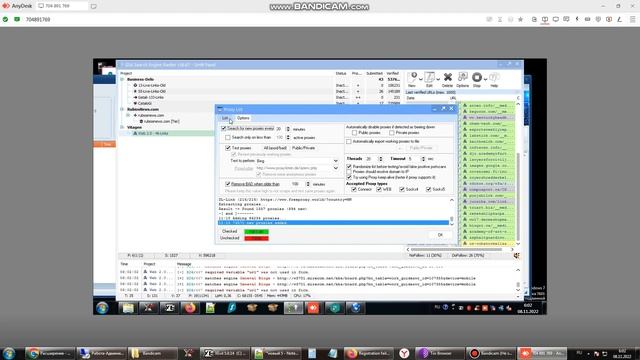Open Firefox in the remote taskbar
The height and width of the screenshot is (360, 640).
[190, 308]
